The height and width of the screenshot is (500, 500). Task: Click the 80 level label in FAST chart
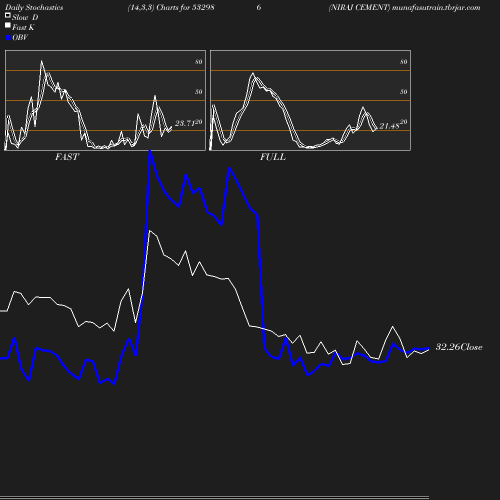pos(199,62)
